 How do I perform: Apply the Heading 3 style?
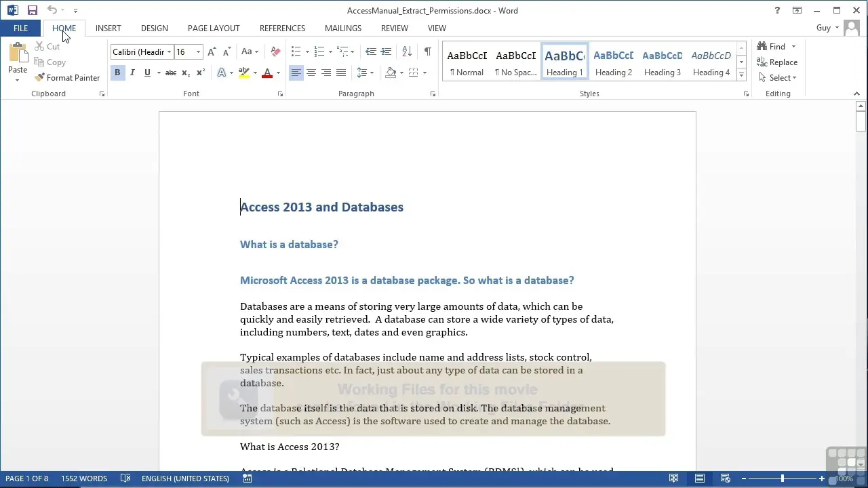click(x=663, y=62)
